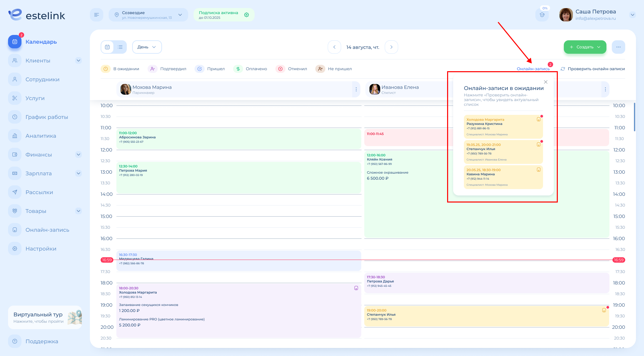The width and height of the screenshot is (644, 356).
Task: Open subscription settings gear icon
Action: 247,15
